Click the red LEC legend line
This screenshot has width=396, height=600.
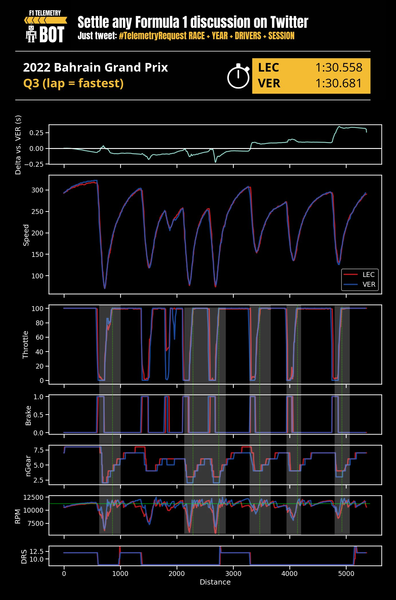pos(350,274)
